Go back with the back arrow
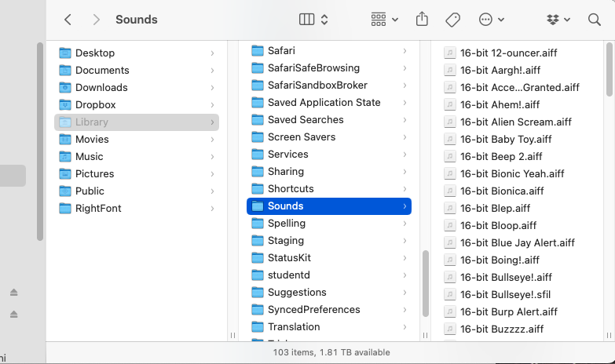The width and height of the screenshot is (615, 364). pos(68,20)
